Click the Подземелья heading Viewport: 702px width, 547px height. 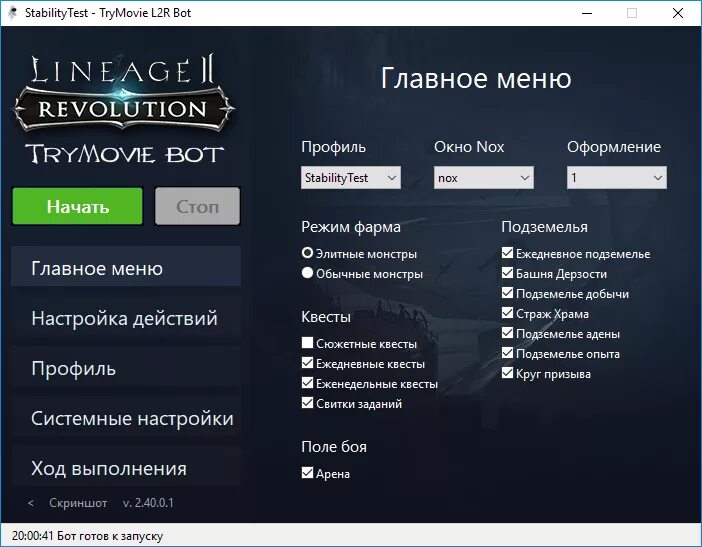544,227
